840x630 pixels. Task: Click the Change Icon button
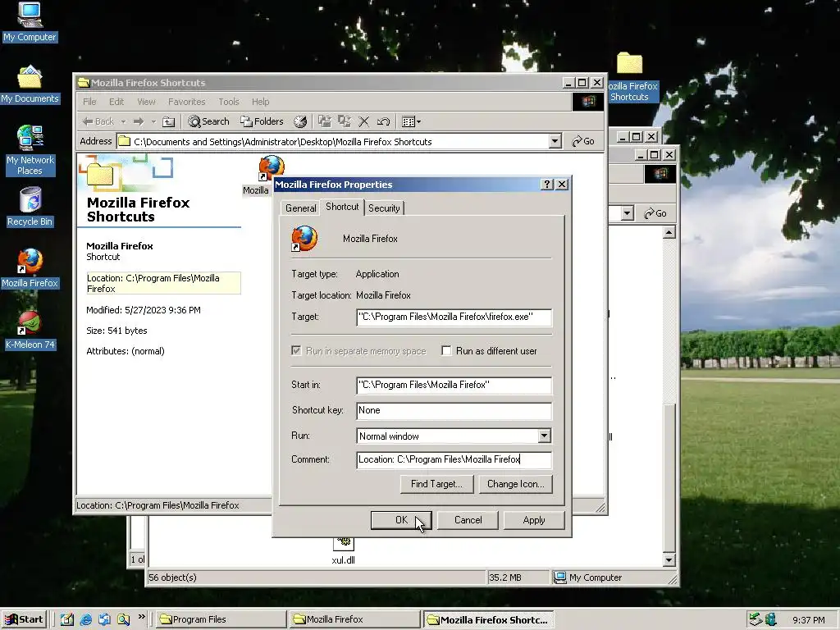coord(515,484)
